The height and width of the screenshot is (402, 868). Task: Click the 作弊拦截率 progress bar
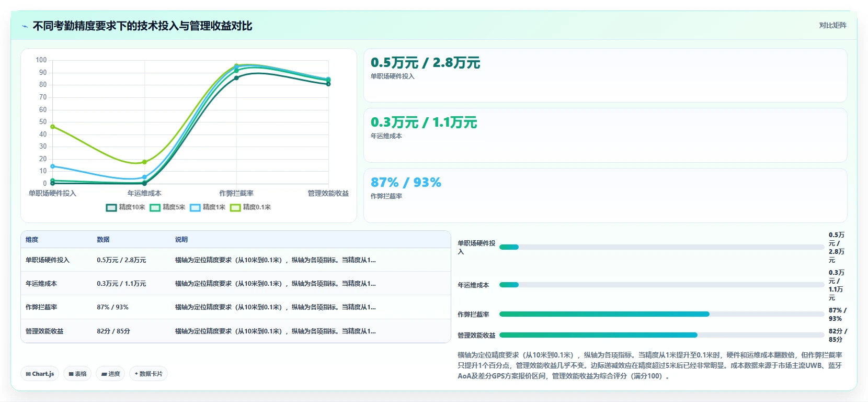point(661,314)
